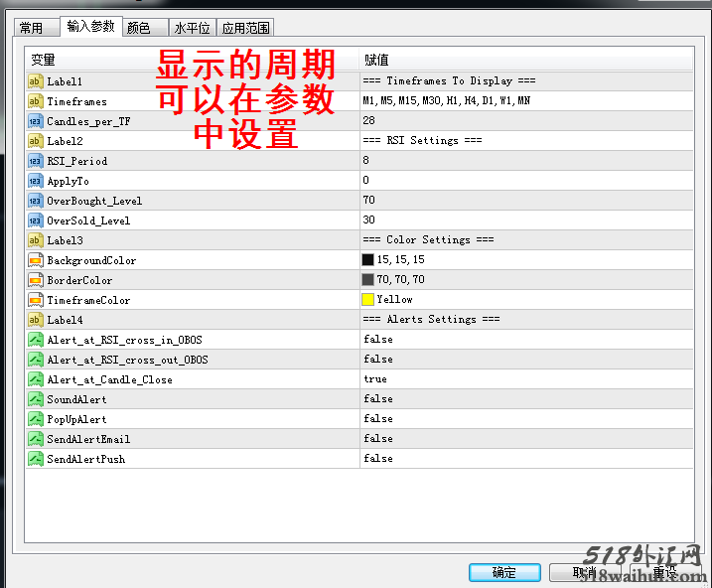Click the string icon beside Label3
This screenshot has width=712, height=588.
(36, 240)
